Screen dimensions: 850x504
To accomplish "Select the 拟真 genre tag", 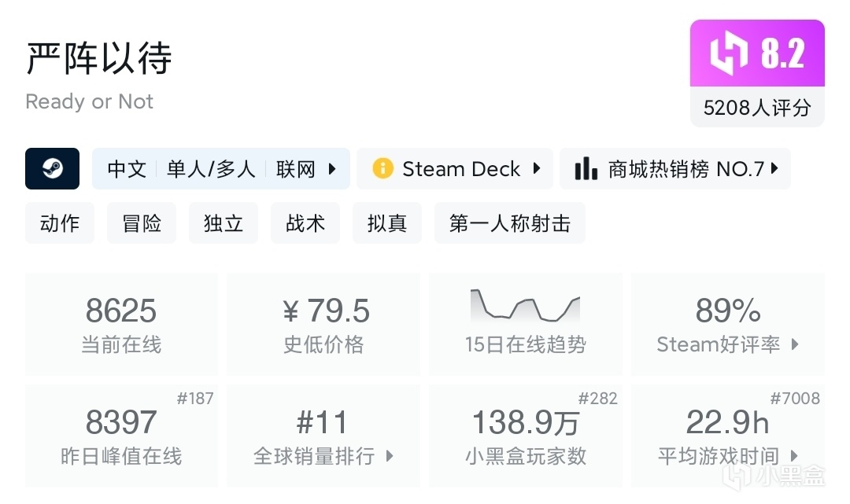I will tap(387, 223).
